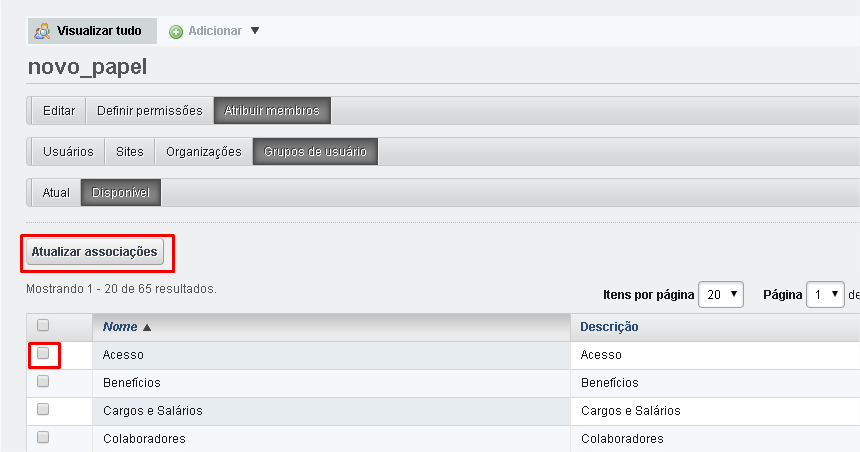This screenshot has height=452, width=860.
Task: Check the Acesso row checkbox
Action: pos(43,353)
